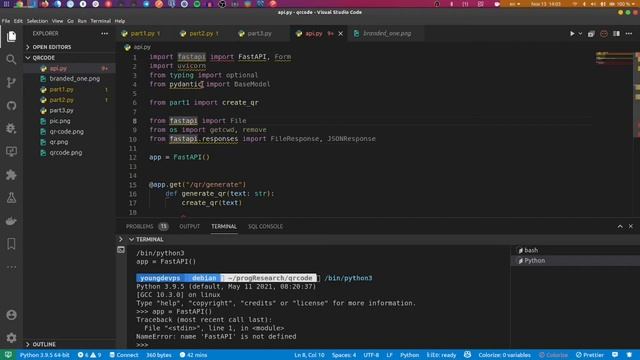Click Connect in status bar
640x360 pixels.
click(124, 355)
